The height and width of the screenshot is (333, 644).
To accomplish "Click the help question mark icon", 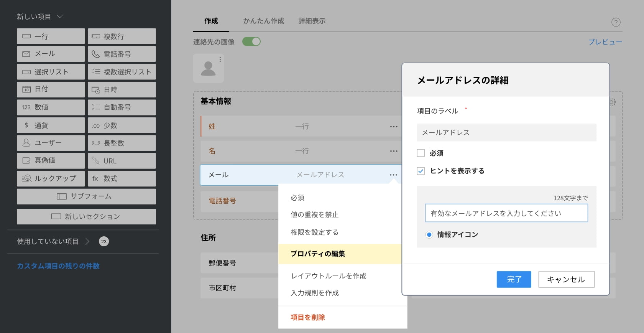I will point(616,22).
